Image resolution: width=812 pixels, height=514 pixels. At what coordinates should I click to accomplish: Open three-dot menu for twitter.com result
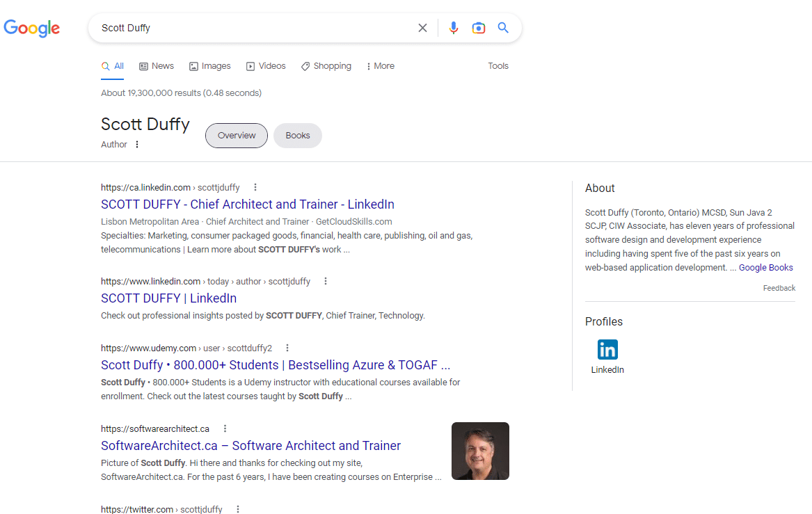238,509
